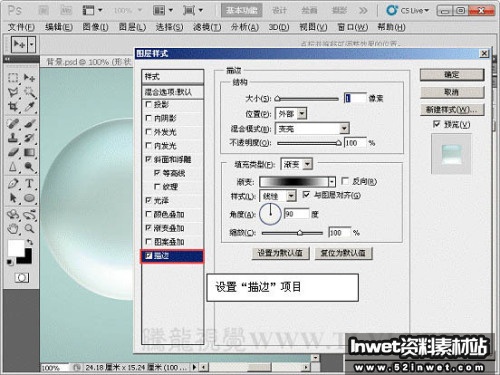This screenshot has width=500, height=375.
Task: Toggle Quick Mask mode icon
Action: (22, 277)
